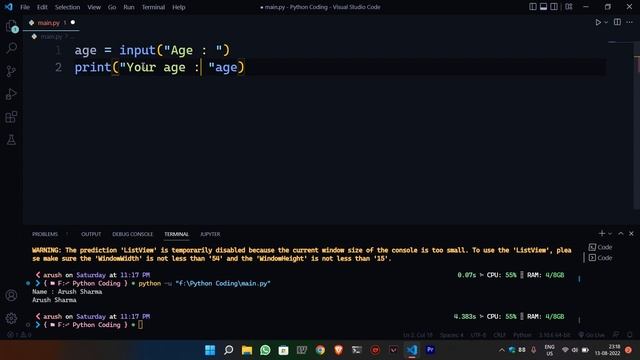Open the Brave browser from the taskbar
The image size is (640, 360).
[x=338, y=350]
